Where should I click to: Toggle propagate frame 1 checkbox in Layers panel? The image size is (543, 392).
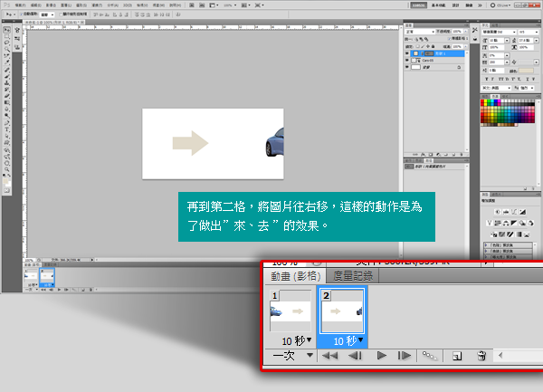click(x=449, y=39)
